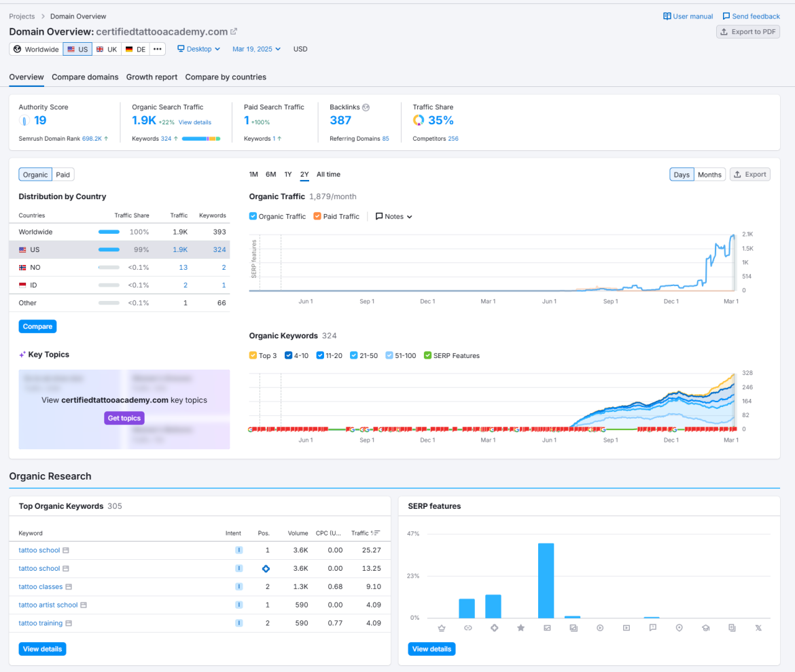Viewport: 795px width, 672px height.
Task: Select the All time range option
Action: (x=328, y=175)
